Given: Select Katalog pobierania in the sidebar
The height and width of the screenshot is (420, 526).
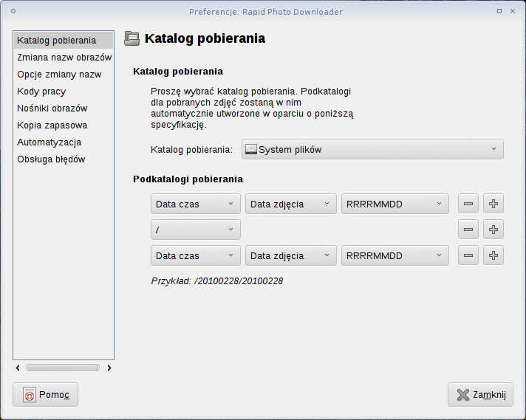Looking at the screenshot, I should point(64,40).
